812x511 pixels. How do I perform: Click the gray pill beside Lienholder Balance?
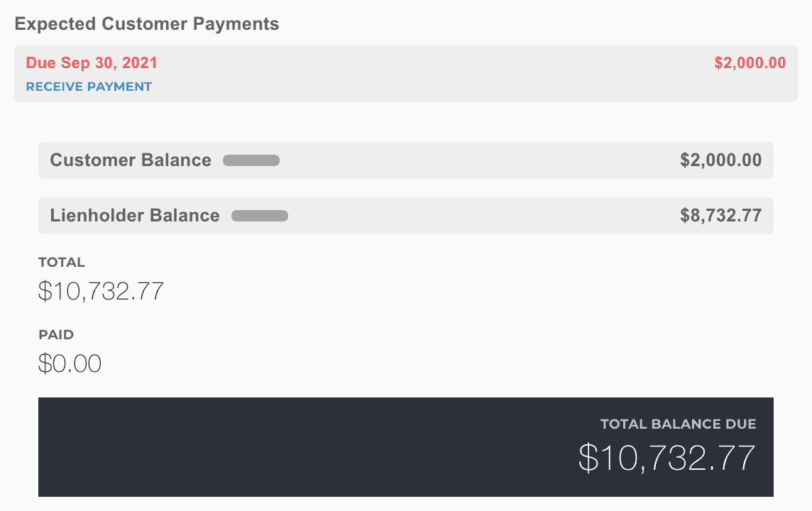[260, 216]
